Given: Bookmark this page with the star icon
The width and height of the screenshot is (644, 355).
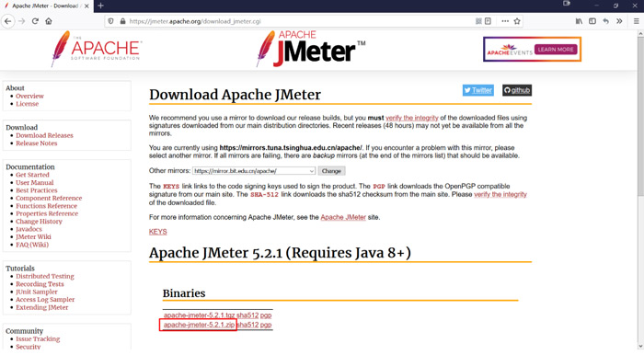Looking at the screenshot, I should point(517,21).
